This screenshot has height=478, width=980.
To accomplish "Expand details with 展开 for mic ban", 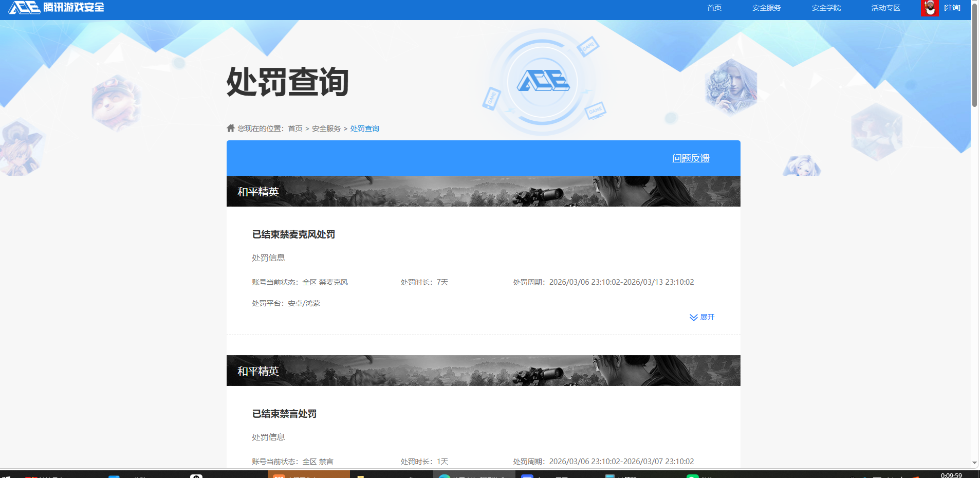I will pos(707,317).
